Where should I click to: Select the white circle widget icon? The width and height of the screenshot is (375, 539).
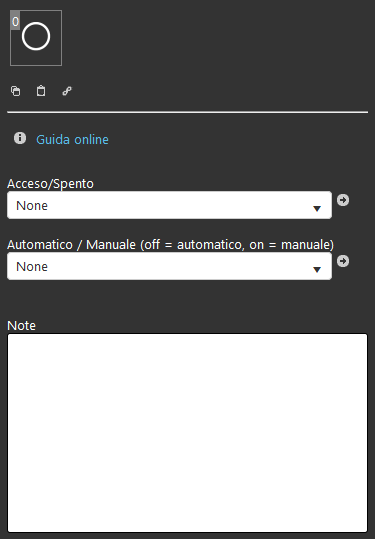(x=36, y=36)
